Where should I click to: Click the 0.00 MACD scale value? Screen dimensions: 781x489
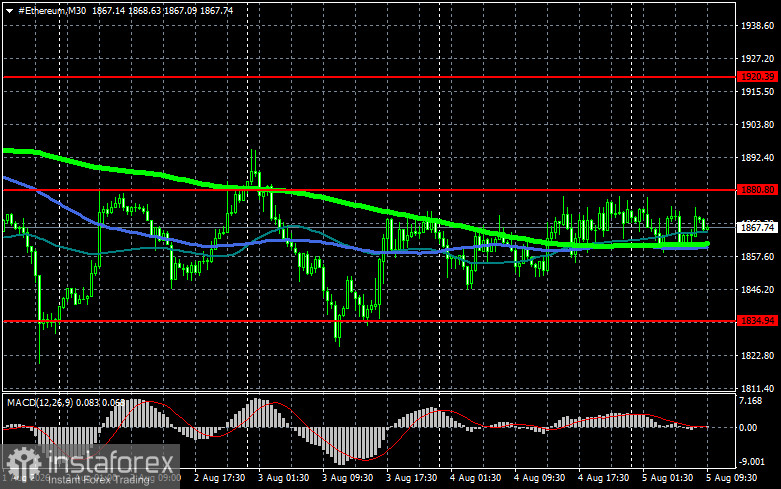click(x=748, y=427)
